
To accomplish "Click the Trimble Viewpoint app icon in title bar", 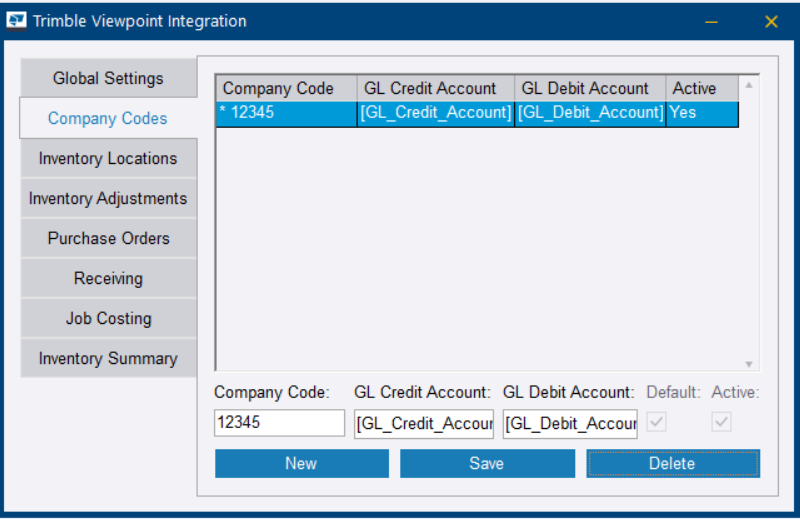I will point(16,21).
